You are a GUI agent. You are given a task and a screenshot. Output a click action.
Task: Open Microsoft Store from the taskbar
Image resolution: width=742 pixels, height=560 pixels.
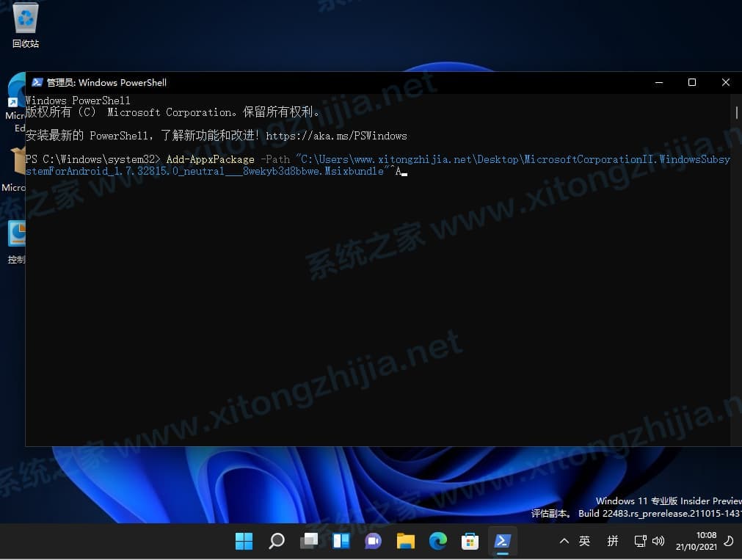click(x=470, y=541)
